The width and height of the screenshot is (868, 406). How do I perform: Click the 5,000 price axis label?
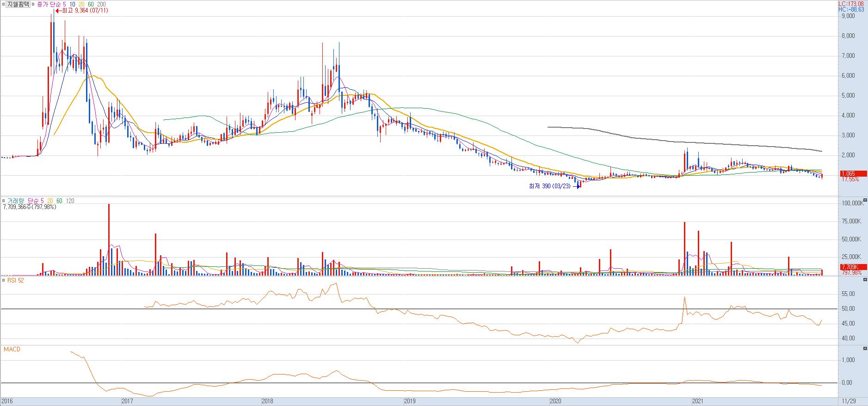tap(848, 96)
